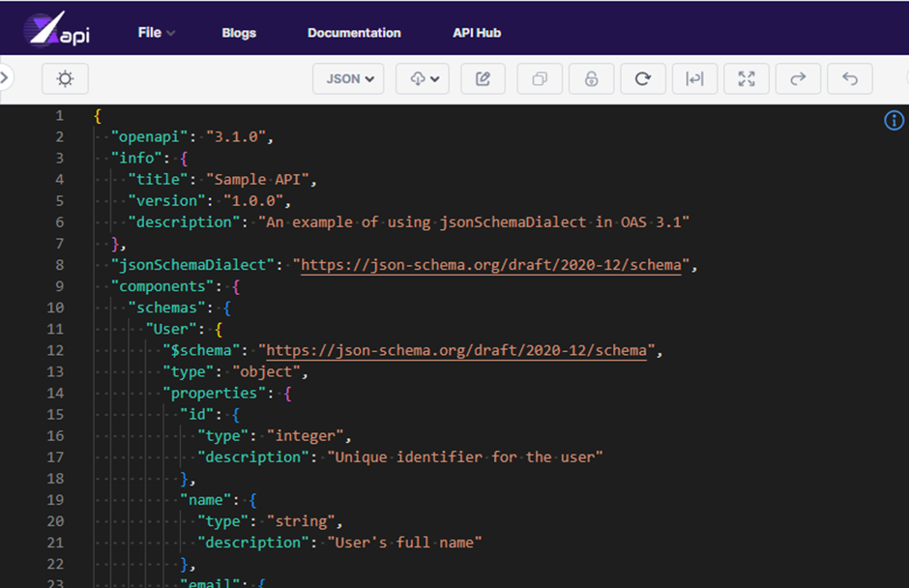Screen dimensions: 909x588
Task: Activate the line-wrap width icon
Action: pyautogui.click(x=695, y=78)
